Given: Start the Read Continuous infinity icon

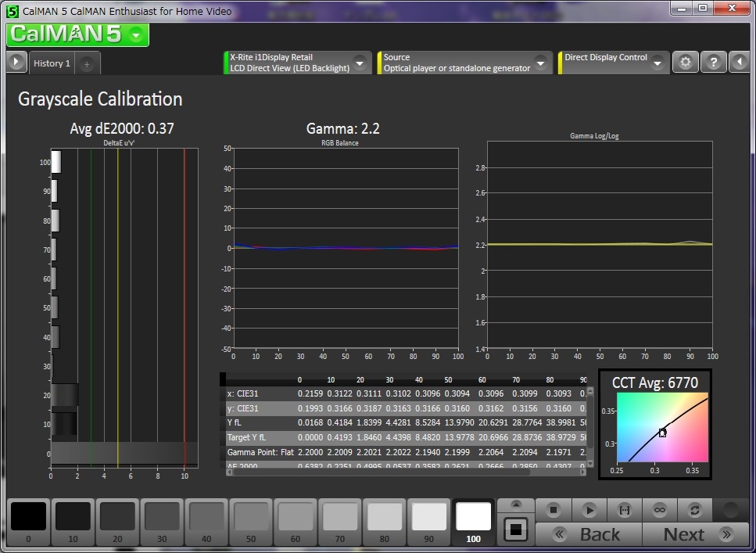Looking at the screenshot, I should (660, 510).
